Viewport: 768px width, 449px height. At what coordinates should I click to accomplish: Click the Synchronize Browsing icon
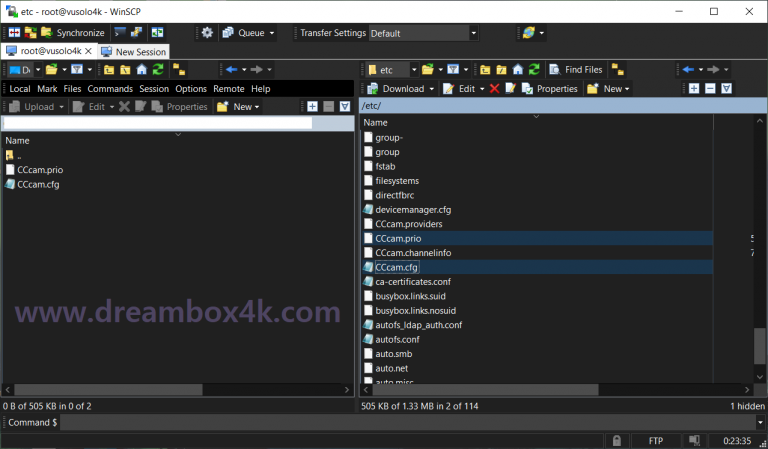click(x=157, y=33)
